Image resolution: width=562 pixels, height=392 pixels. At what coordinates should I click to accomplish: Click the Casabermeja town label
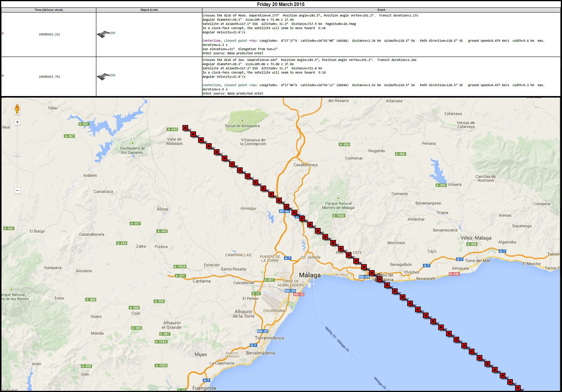305,165
